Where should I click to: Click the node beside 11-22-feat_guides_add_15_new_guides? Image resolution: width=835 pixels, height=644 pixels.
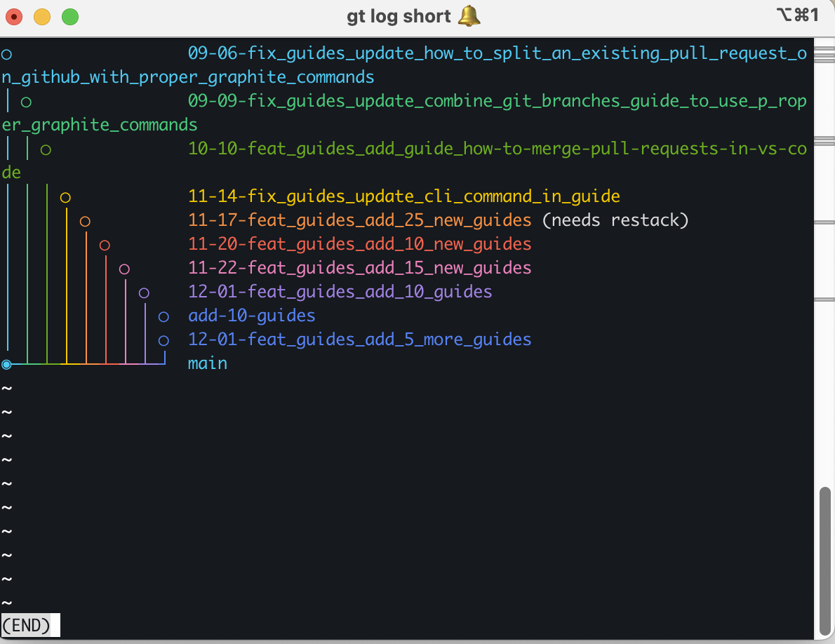tap(124, 268)
